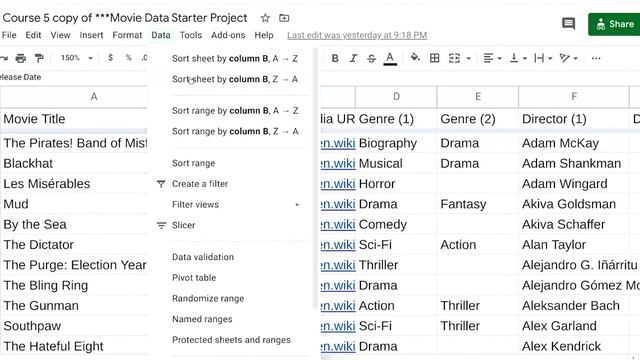Format as percent icon
640x360 pixels.
point(129,58)
